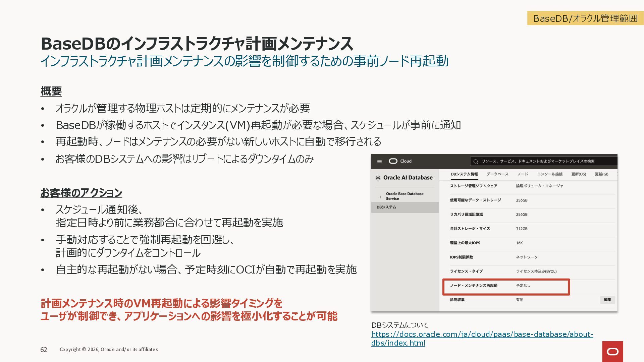Click Oracle Base Database Service sidebar entry

(x=405, y=196)
